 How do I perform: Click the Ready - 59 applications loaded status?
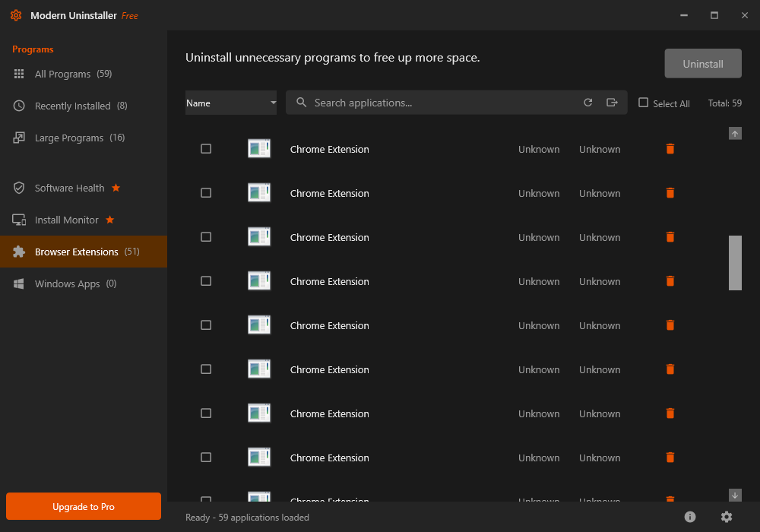(x=247, y=518)
